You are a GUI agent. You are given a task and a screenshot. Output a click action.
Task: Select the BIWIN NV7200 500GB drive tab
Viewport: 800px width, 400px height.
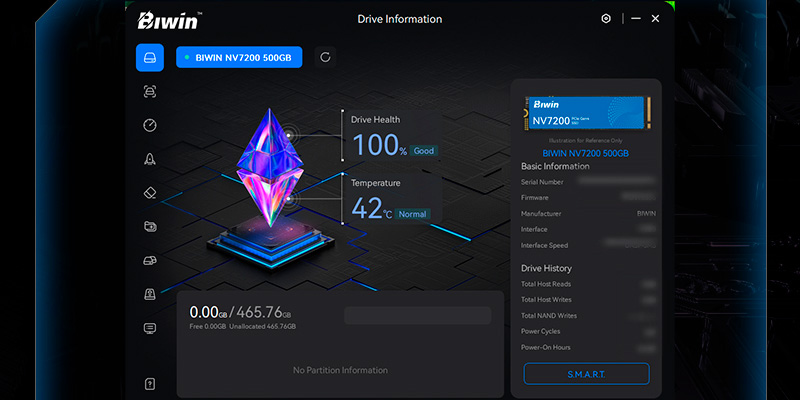(239, 58)
